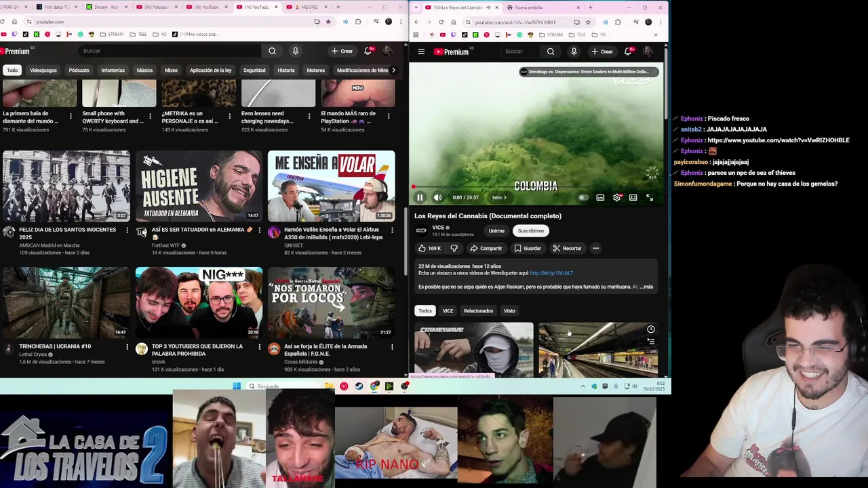Reload the page in the right browser window
The width and height of the screenshot is (868, 488).
[441, 22]
